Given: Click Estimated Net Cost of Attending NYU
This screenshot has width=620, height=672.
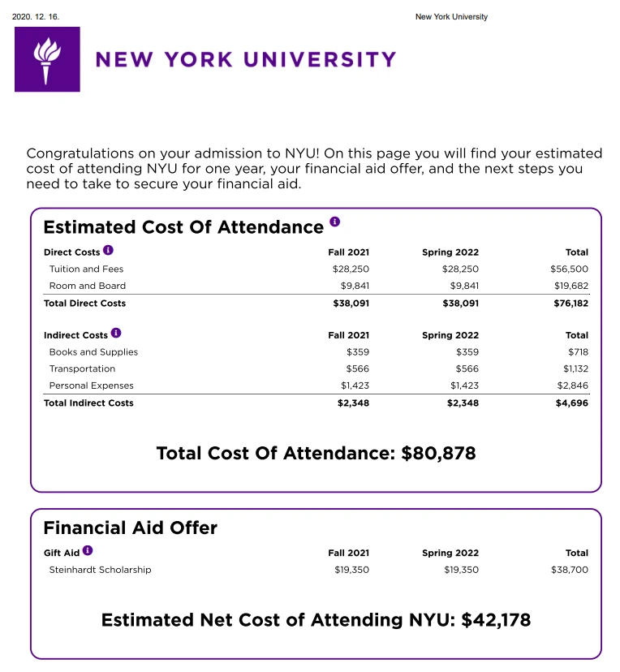Looking at the screenshot, I should [x=316, y=620].
